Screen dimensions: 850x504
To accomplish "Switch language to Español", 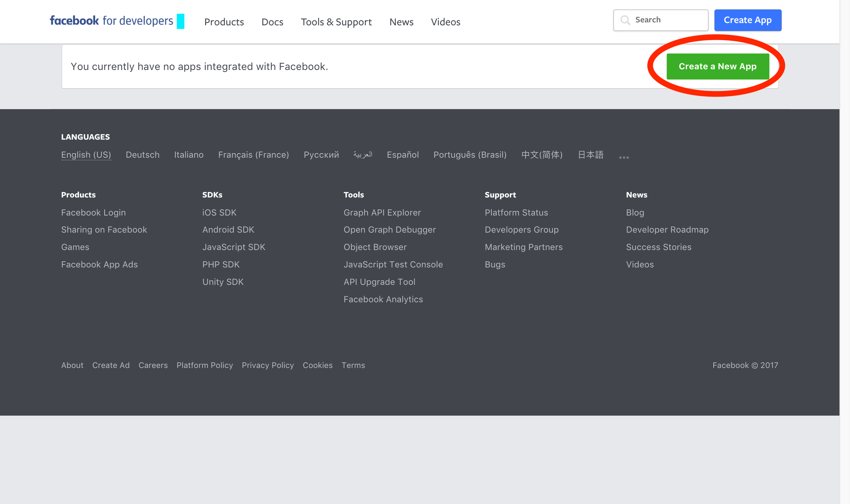I will 403,155.
